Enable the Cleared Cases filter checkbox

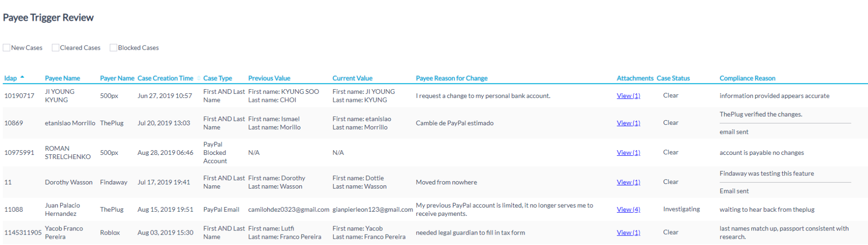tap(55, 47)
